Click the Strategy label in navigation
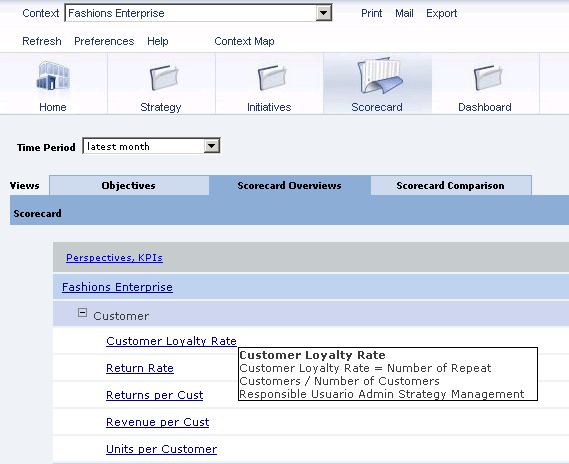 pyautogui.click(x=160, y=107)
